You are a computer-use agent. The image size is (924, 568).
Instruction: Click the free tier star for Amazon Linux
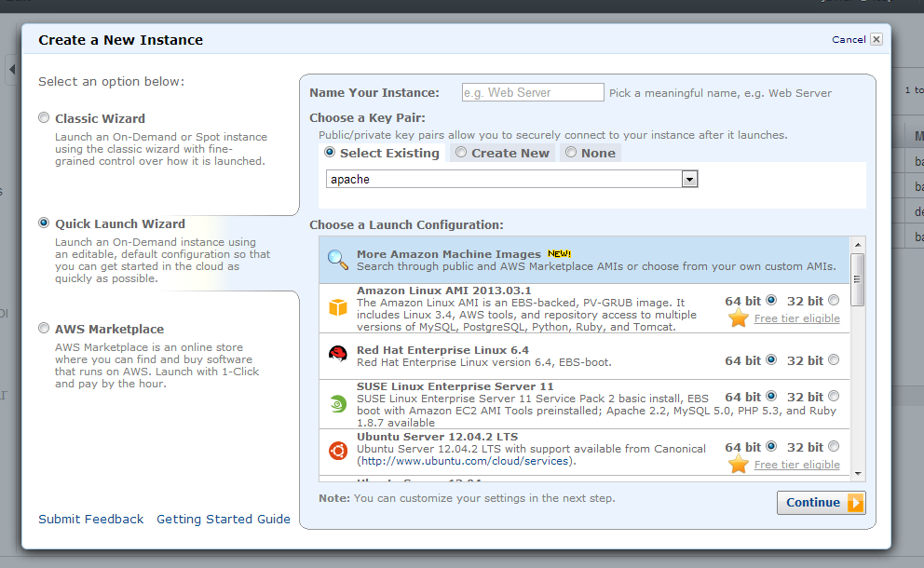point(739,318)
